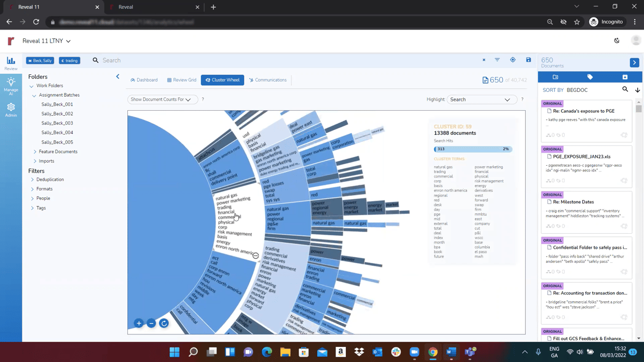Zoom in on the cluster wheel
This screenshot has height=362, width=644.
coord(139,324)
